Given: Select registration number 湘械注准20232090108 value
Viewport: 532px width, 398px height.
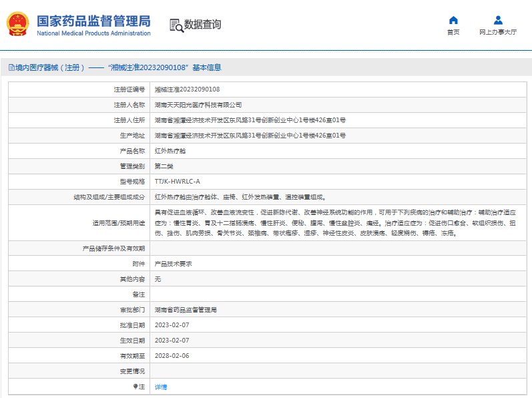Looking at the screenshot, I should pos(188,89).
